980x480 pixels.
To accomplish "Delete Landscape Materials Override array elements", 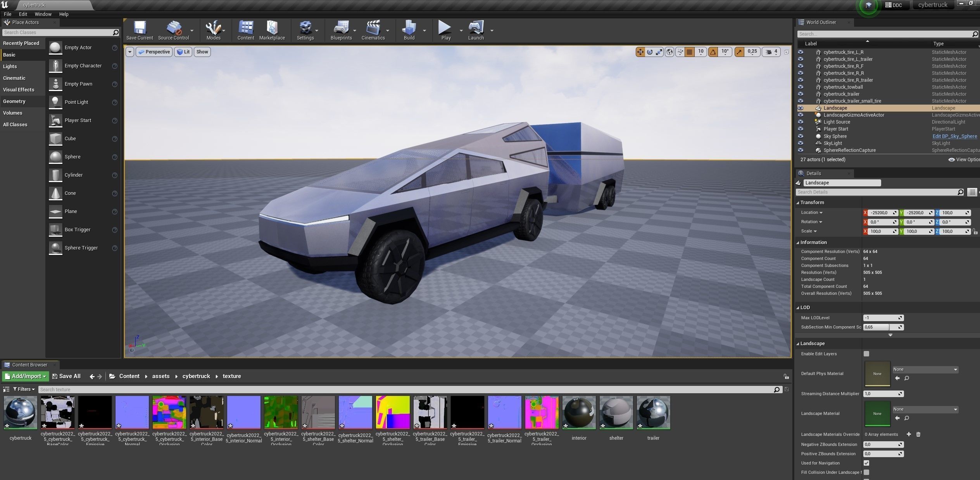I will [x=918, y=434].
